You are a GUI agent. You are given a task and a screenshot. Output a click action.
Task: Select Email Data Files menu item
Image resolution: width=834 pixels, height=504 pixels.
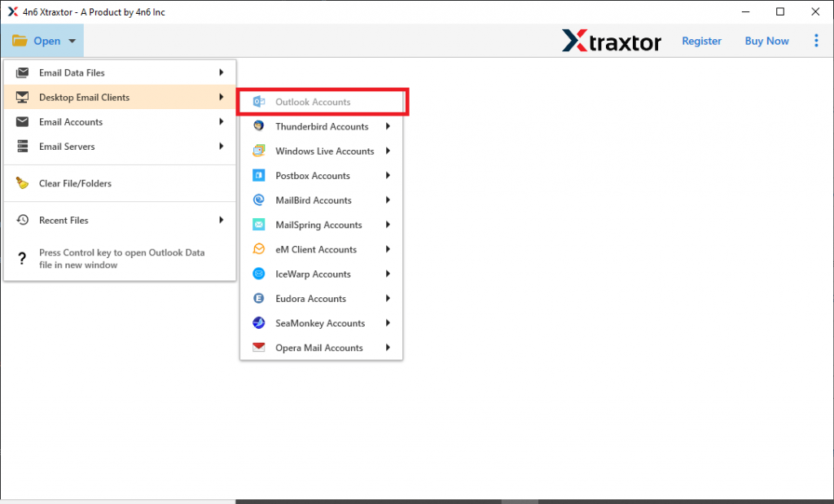point(120,72)
